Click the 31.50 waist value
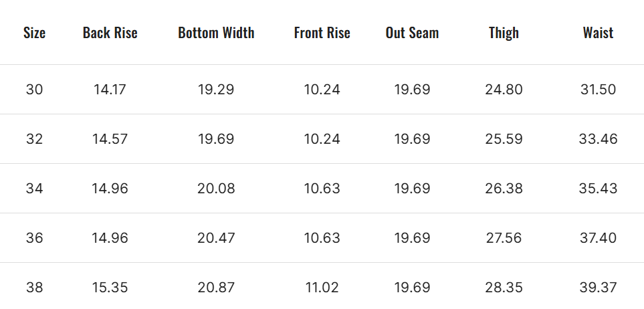This screenshot has width=644, height=309. tap(598, 90)
